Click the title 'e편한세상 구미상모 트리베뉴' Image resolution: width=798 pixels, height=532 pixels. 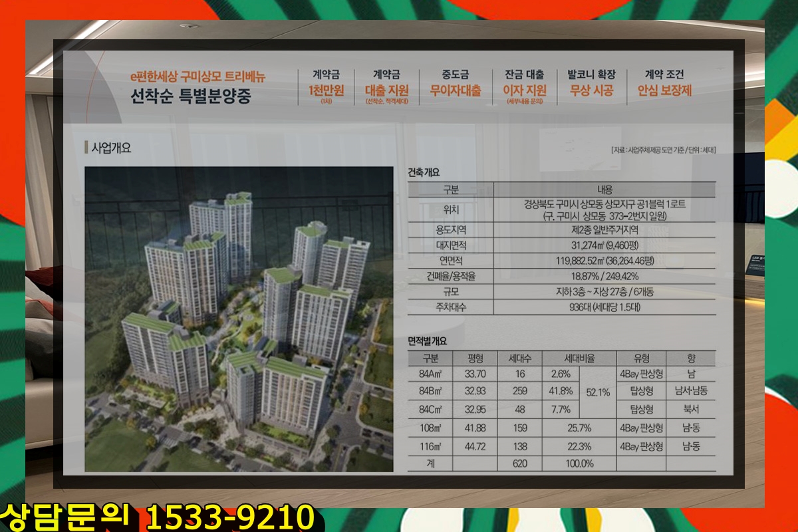(x=198, y=76)
